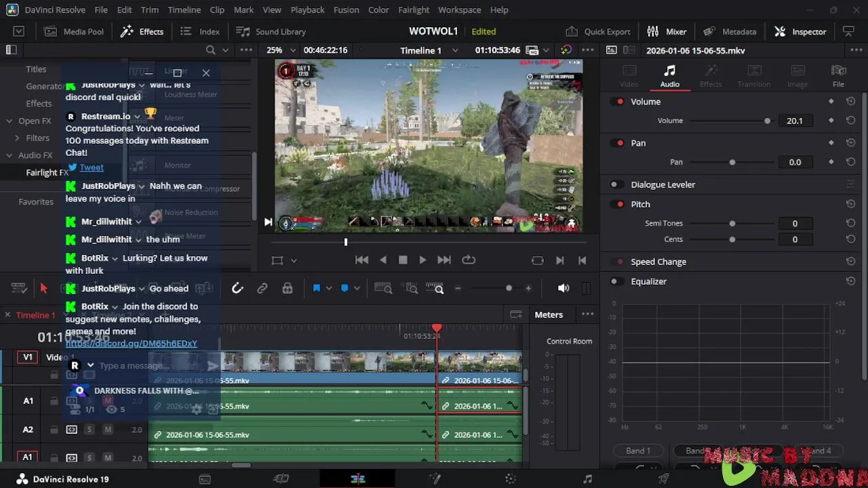Open the marker color dropdown arrow

tap(357, 288)
